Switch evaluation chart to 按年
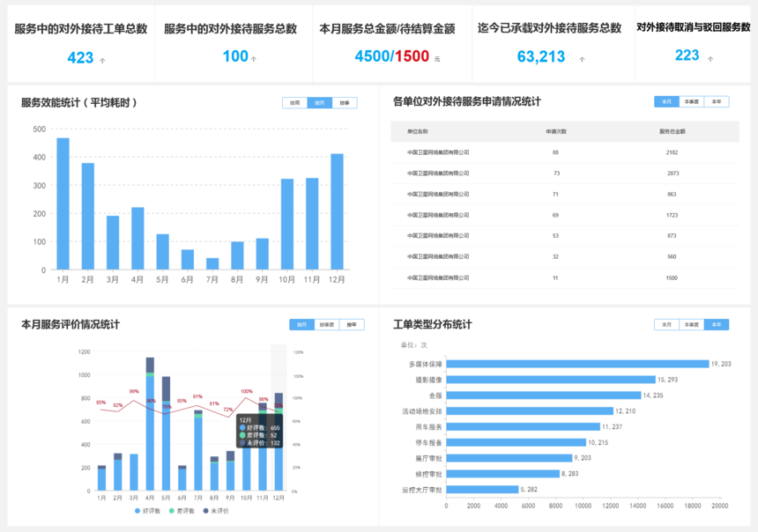This screenshot has width=758, height=532. tap(352, 325)
